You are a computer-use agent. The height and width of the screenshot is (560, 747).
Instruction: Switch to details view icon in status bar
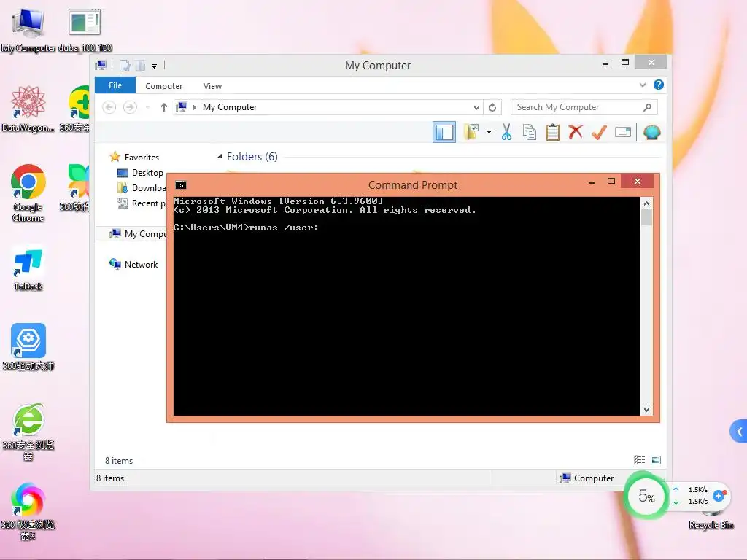(x=639, y=460)
